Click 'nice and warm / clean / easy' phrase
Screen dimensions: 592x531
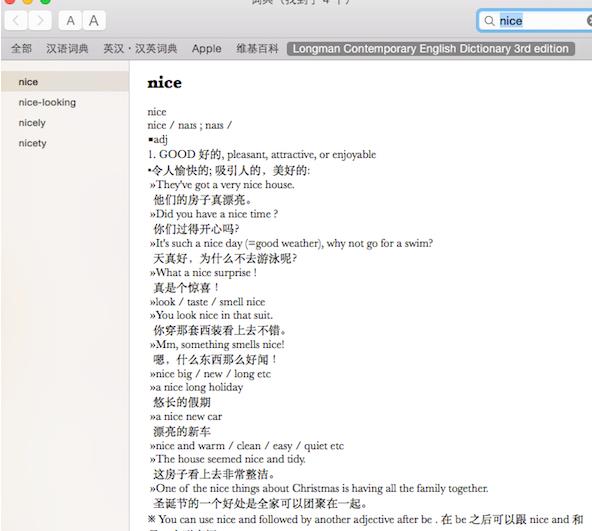[x=247, y=446]
